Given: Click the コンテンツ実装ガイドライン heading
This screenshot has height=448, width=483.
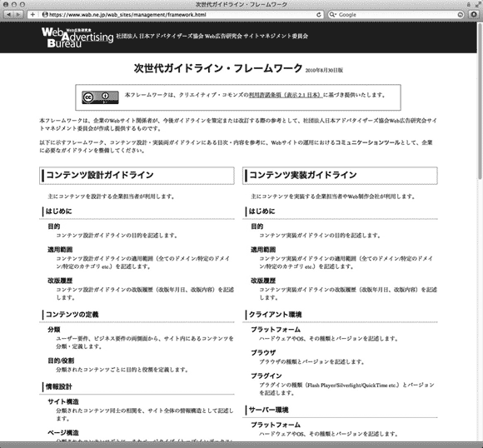Looking at the screenshot, I should pos(303,175).
